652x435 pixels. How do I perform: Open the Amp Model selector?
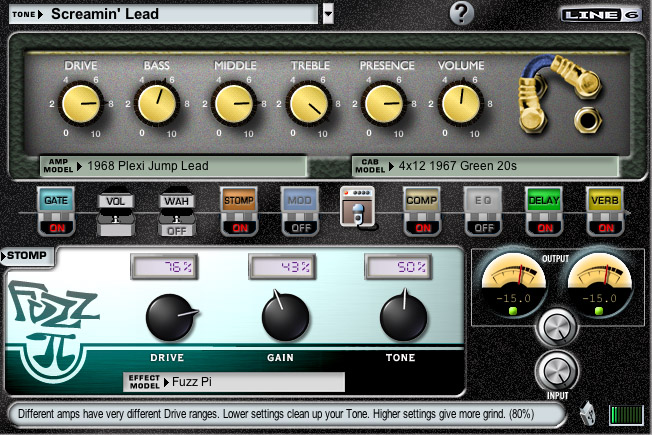[x=174, y=166]
